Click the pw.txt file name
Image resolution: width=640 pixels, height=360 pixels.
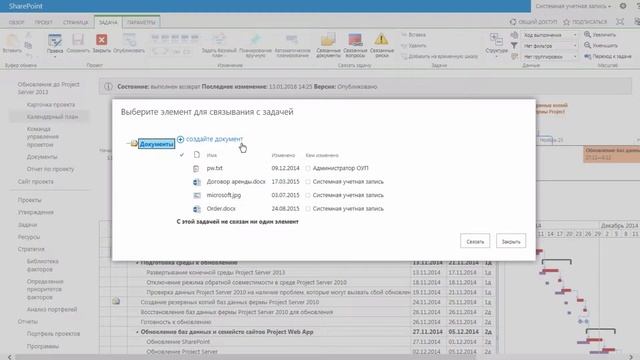[215, 168]
